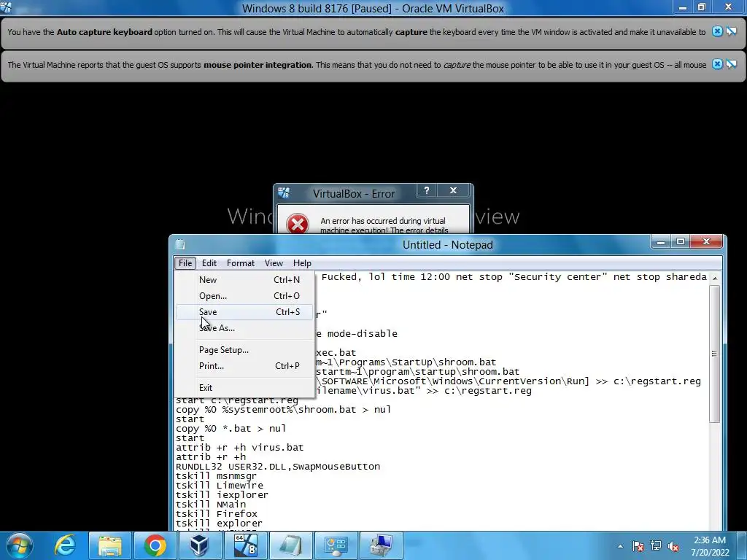Dismiss the Auto capture keyboard notification
Viewport: 747px width, 560px height.
[717, 31]
